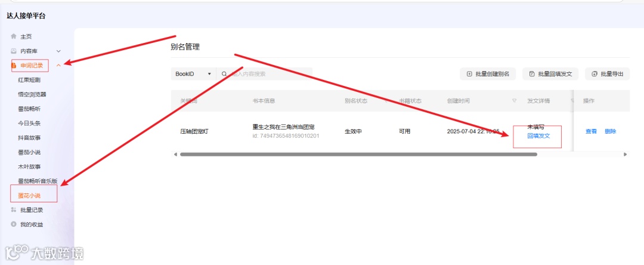Open 红果短剧 submenu item

[x=29, y=80]
